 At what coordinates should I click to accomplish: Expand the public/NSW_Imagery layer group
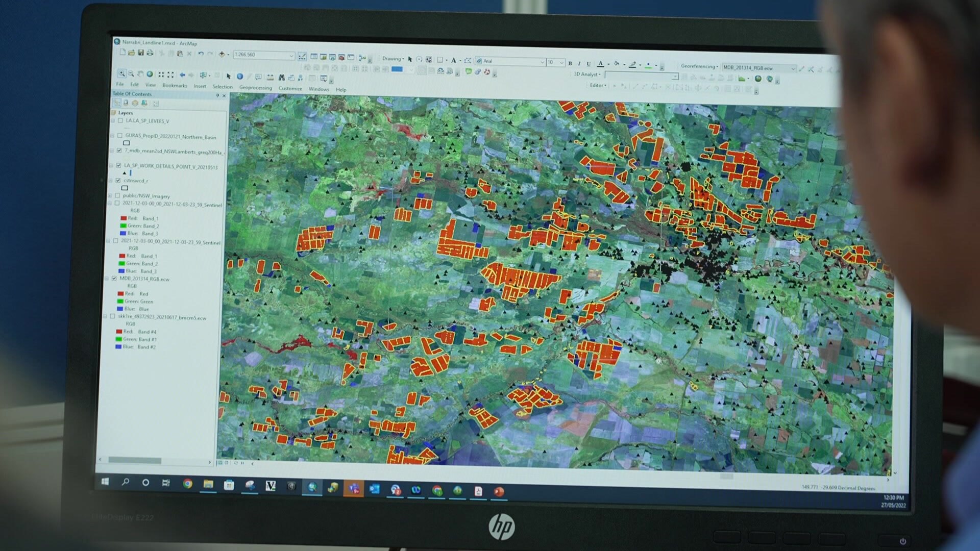(x=110, y=195)
